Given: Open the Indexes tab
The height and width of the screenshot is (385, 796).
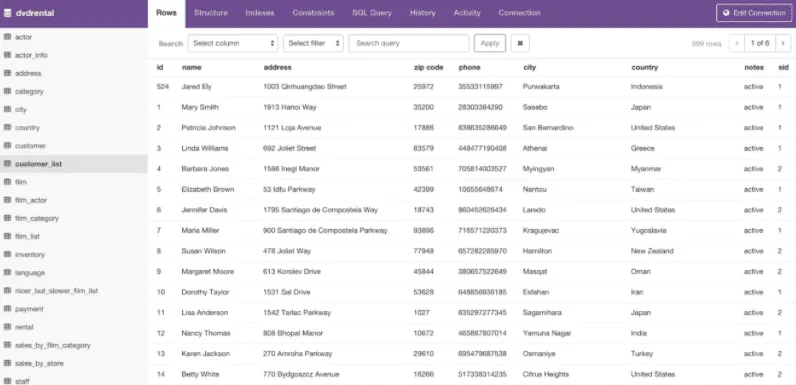Looking at the screenshot, I should pos(260,13).
